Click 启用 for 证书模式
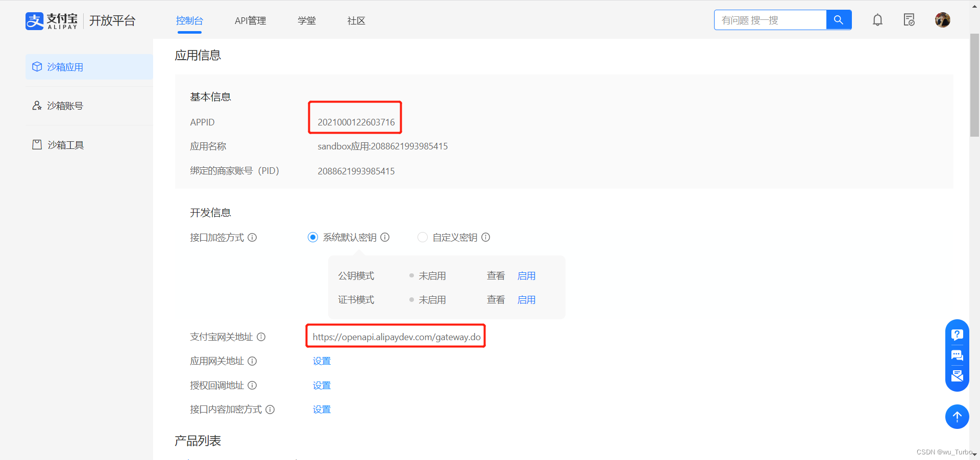This screenshot has width=980, height=460. 526,300
